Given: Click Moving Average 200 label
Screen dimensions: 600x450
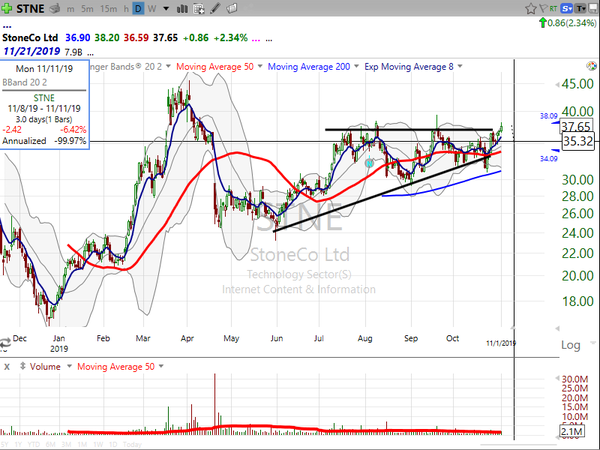Looking at the screenshot, I should pos(309,67).
